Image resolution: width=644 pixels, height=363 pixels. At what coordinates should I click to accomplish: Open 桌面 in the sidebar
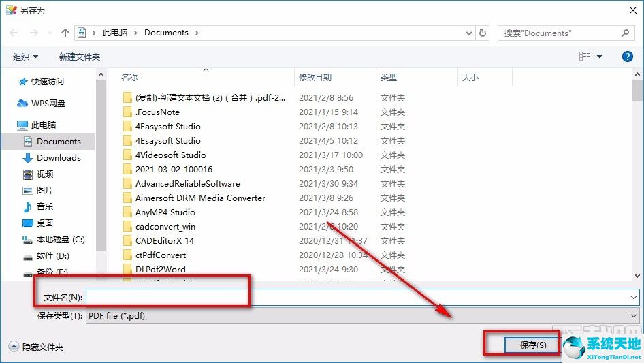click(x=38, y=223)
